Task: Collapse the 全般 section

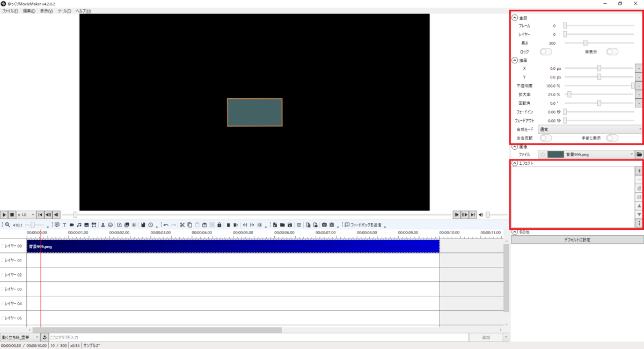Action: pyautogui.click(x=515, y=18)
